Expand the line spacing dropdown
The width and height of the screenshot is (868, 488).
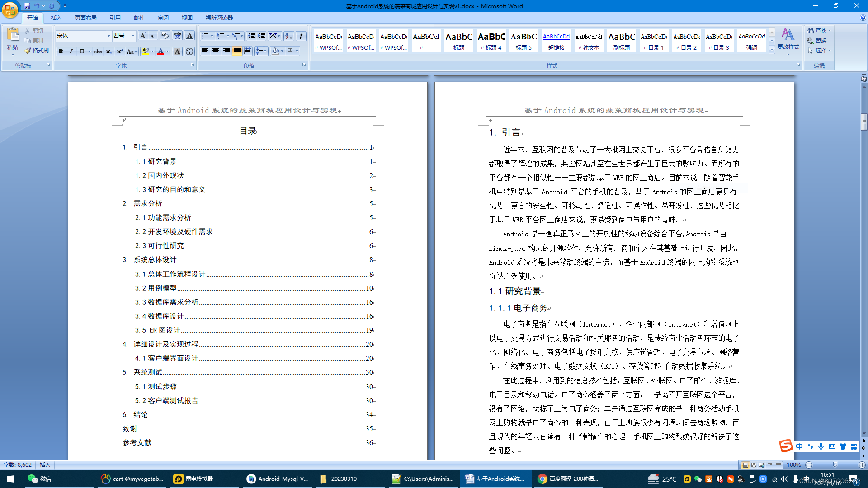coord(265,51)
